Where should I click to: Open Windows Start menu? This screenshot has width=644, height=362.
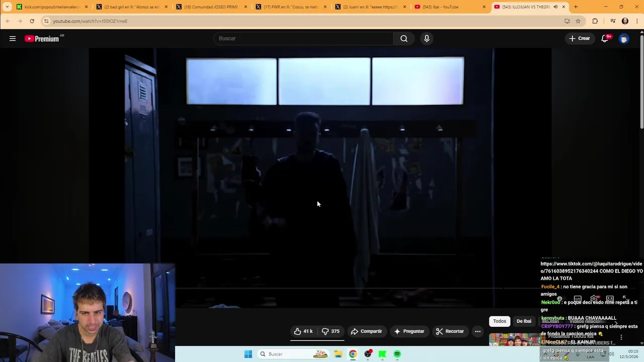coord(248,354)
